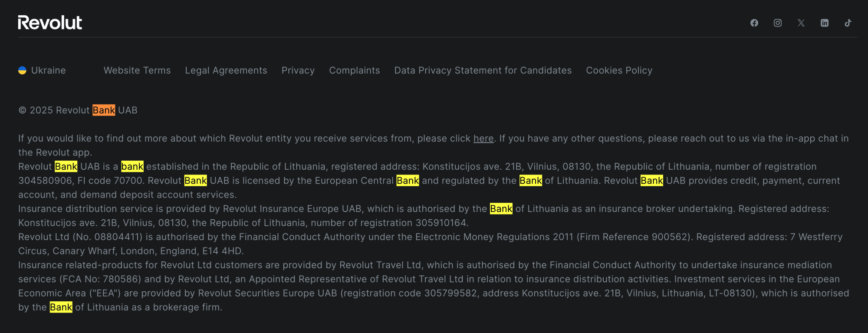Open Data Privacy Statement for Candidates
868x333 pixels.
tap(483, 70)
